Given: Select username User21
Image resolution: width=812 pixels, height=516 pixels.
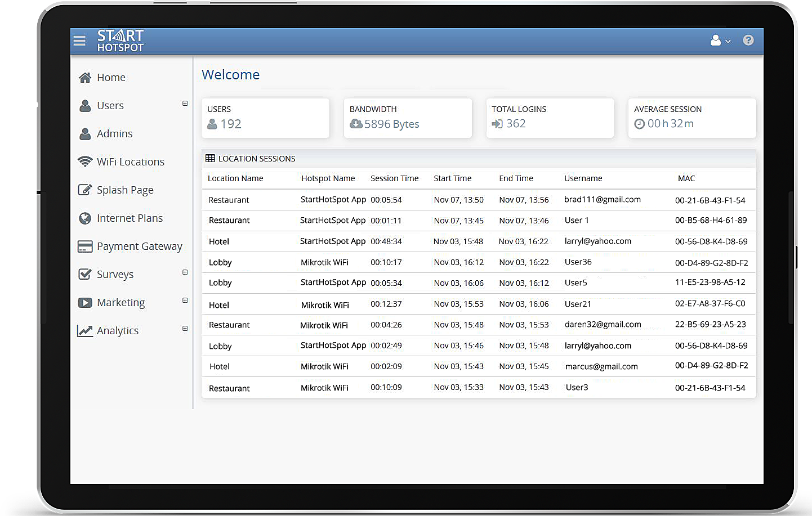Looking at the screenshot, I should click(578, 304).
